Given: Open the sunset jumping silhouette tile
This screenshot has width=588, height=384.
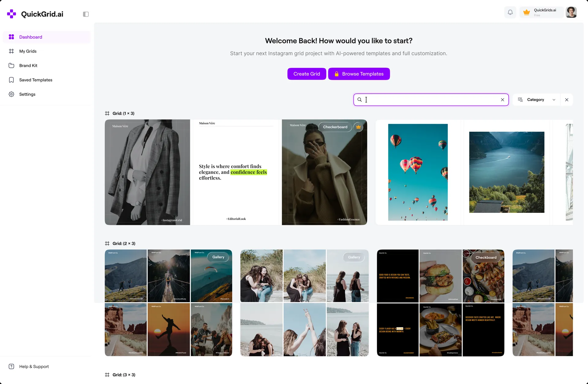Looking at the screenshot, I should click(169, 330).
